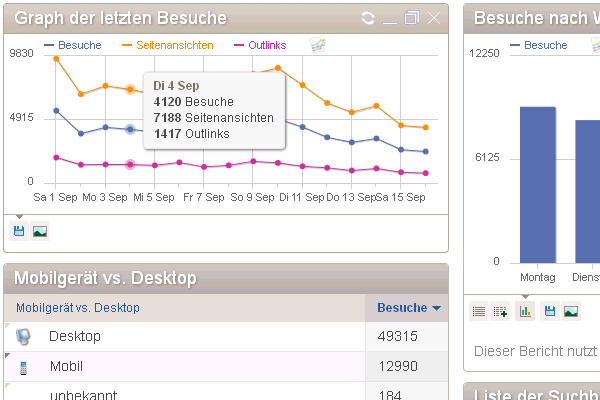Click the Mobil phone icon
600x400 pixels.
(23, 367)
